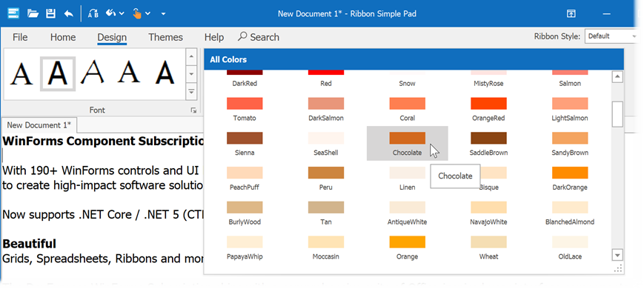Select the Design ribbon tab

tap(112, 37)
